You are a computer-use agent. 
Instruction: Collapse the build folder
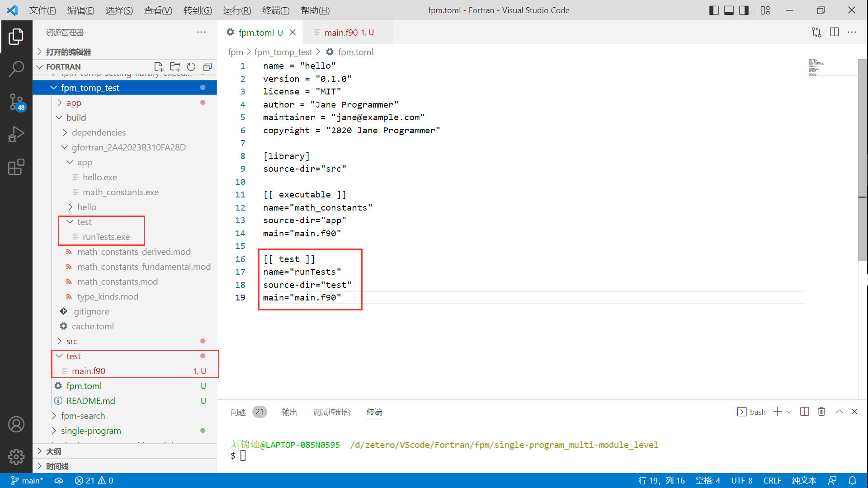pyautogui.click(x=76, y=117)
